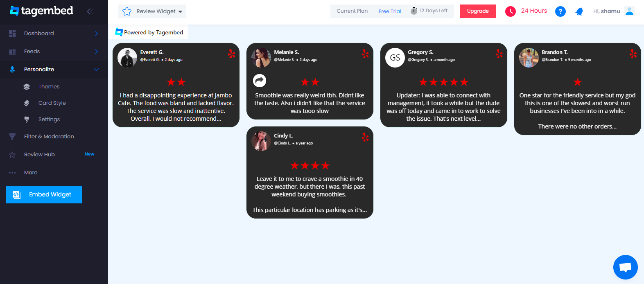Open the help question mark icon
Image resolution: width=644 pixels, height=284 pixels.
(560, 11)
